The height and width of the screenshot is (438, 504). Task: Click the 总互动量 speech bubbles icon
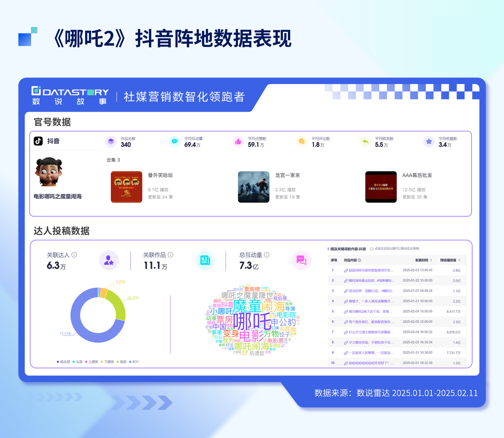(x=301, y=260)
